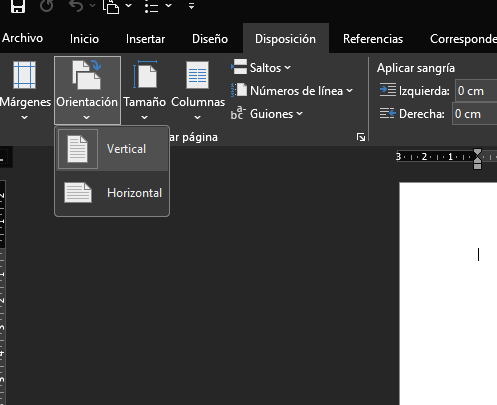497x405 pixels.
Task: Open the Márgenes margins button
Action: (25, 90)
